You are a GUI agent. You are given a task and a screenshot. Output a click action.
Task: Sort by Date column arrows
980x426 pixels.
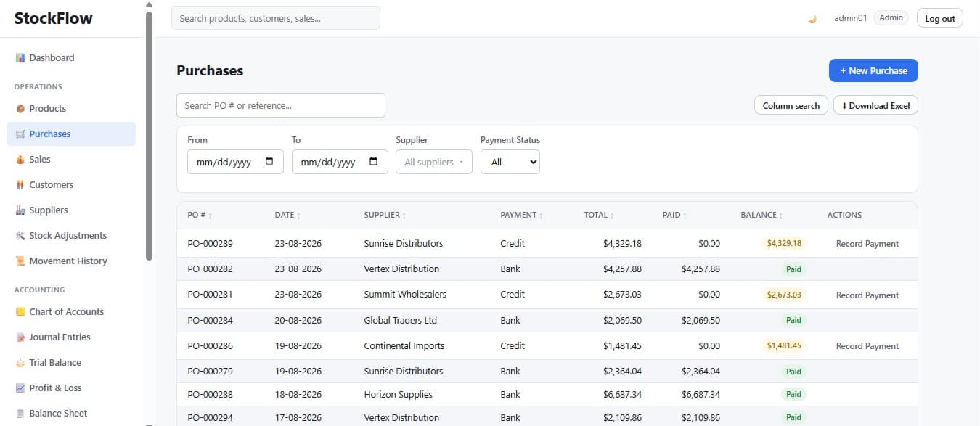[298, 216]
